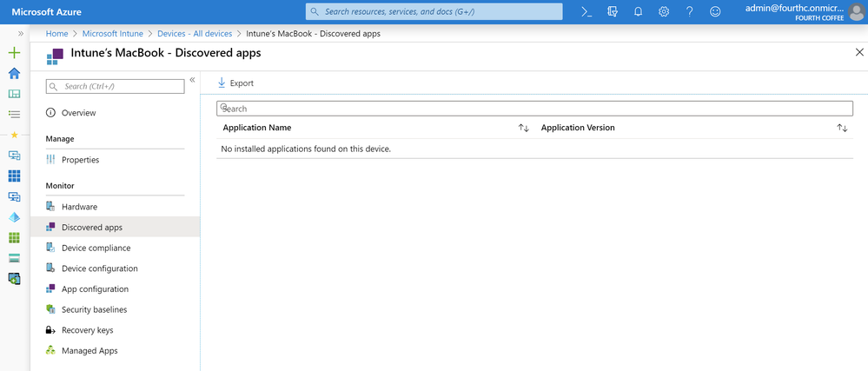Collapse the blade menu with double chevron
This screenshot has width=868, height=371.
[192, 80]
